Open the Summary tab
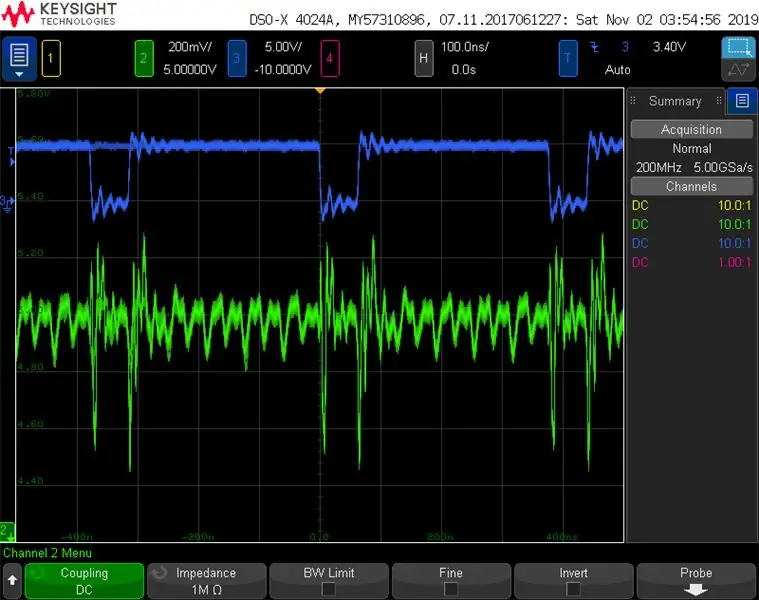This screenshot has width=759, height=600. 675,101
